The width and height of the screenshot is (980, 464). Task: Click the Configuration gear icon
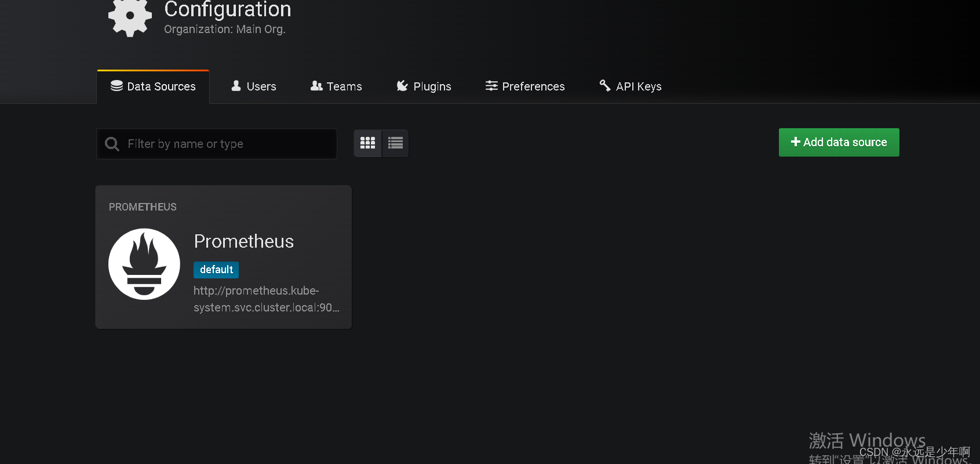point(130,16)
